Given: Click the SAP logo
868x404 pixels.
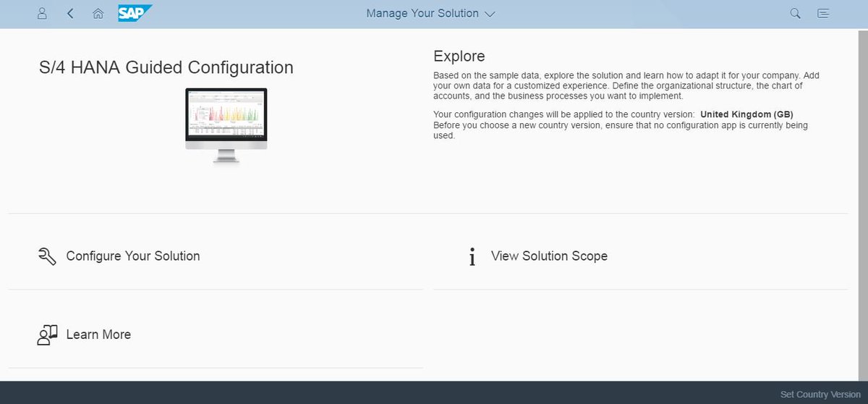Looking at the screenshot, I should click(135, 13).
